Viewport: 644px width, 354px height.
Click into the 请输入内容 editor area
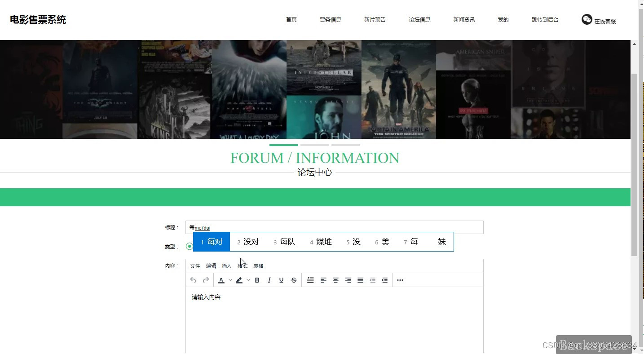click(x=335, y=320)
